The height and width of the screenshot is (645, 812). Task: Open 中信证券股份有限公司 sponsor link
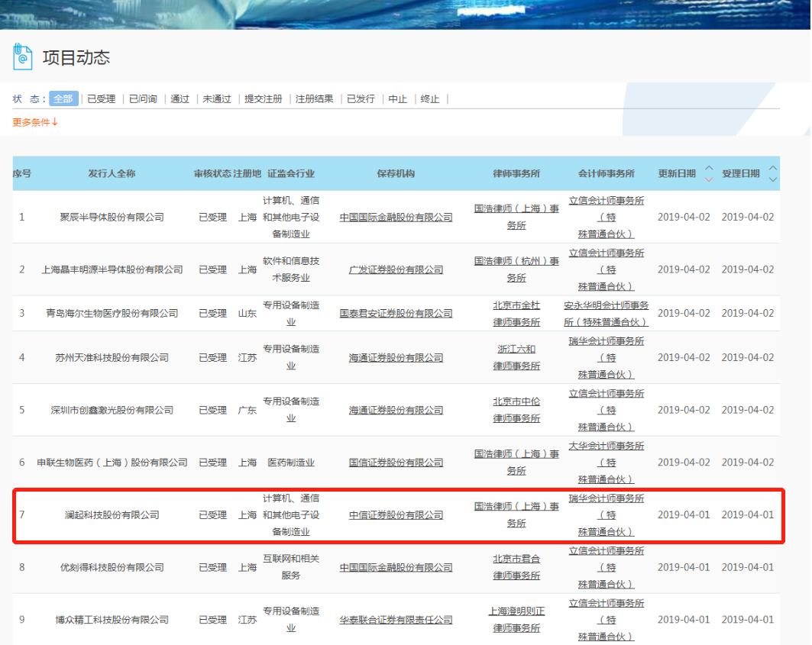tap(396, 515)
